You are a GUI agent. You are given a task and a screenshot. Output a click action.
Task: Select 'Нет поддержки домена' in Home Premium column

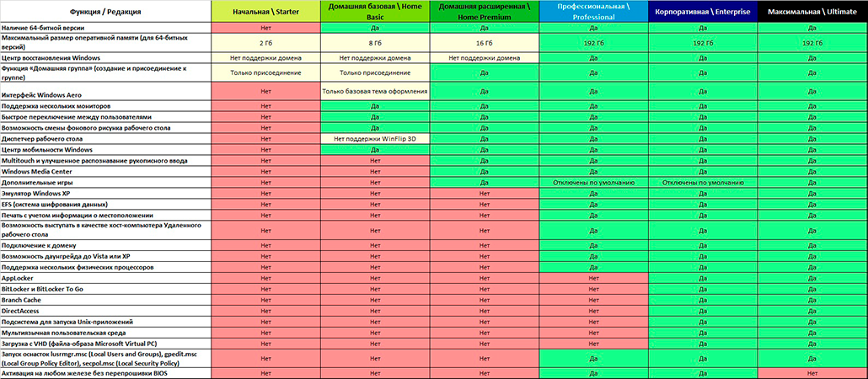pos(484,57)
